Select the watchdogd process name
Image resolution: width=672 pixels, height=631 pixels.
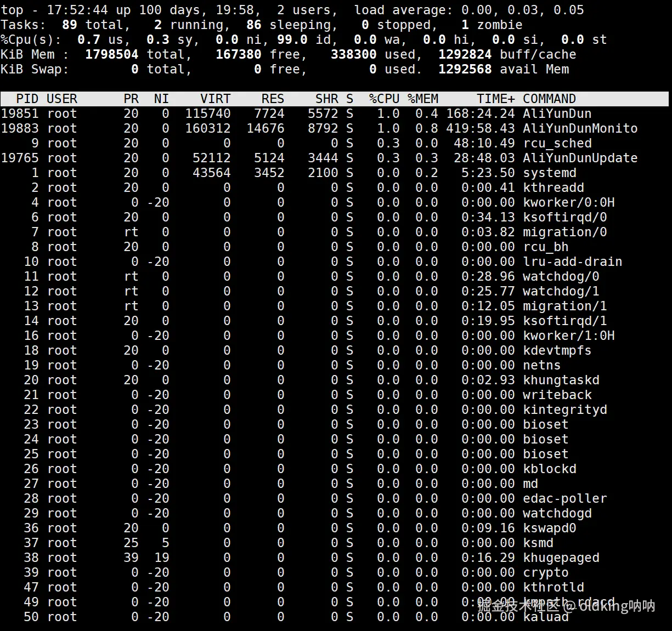[x=557, y=513]
